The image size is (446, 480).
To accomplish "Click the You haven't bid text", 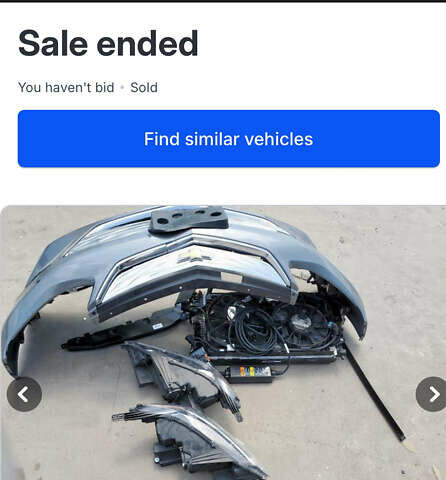I will coord(66,88).
